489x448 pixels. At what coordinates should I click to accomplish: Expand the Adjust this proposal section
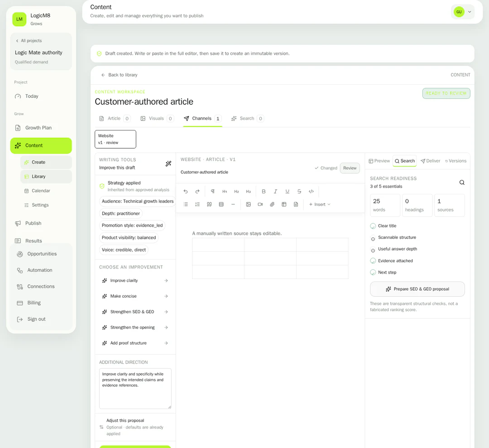pos(135,427)
